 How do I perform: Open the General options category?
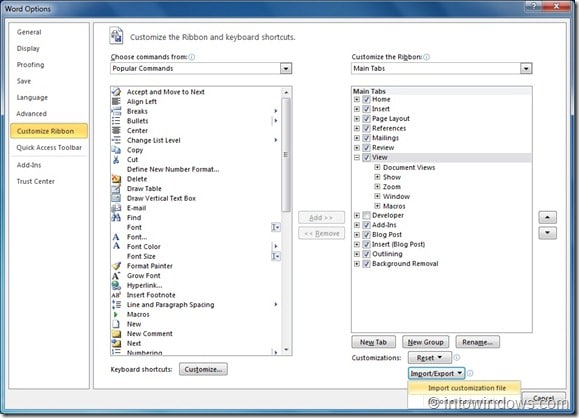(29, 32)
